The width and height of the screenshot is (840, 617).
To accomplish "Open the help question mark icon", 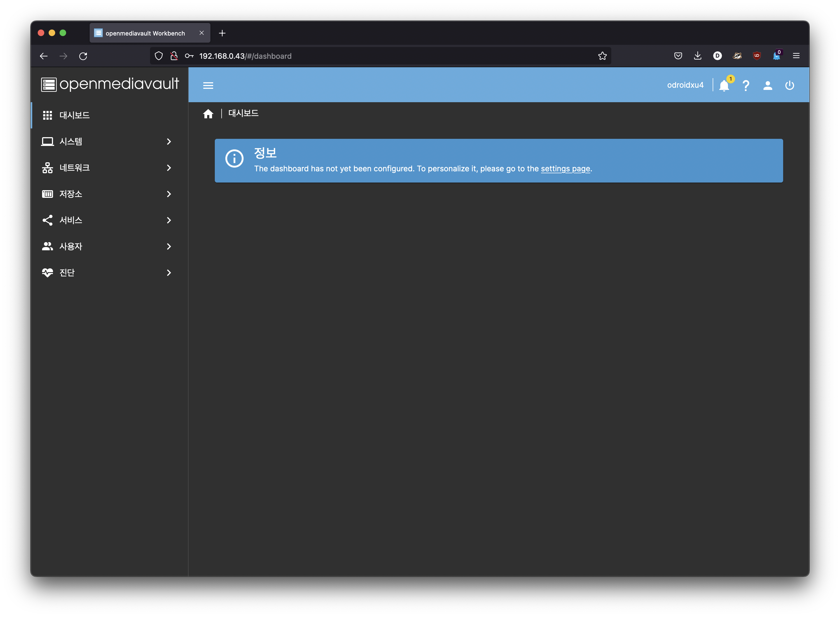I will (x=746, y=86).
